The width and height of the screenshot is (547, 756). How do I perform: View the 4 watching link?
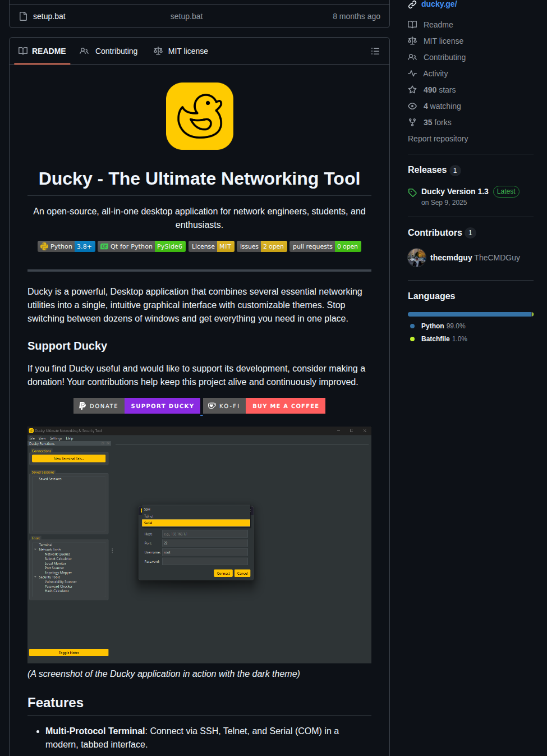442,106
